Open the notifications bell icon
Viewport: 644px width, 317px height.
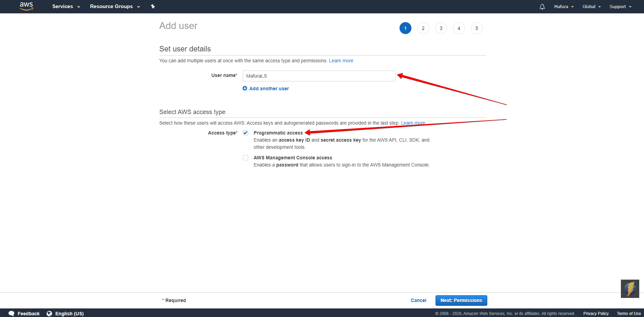542,7
